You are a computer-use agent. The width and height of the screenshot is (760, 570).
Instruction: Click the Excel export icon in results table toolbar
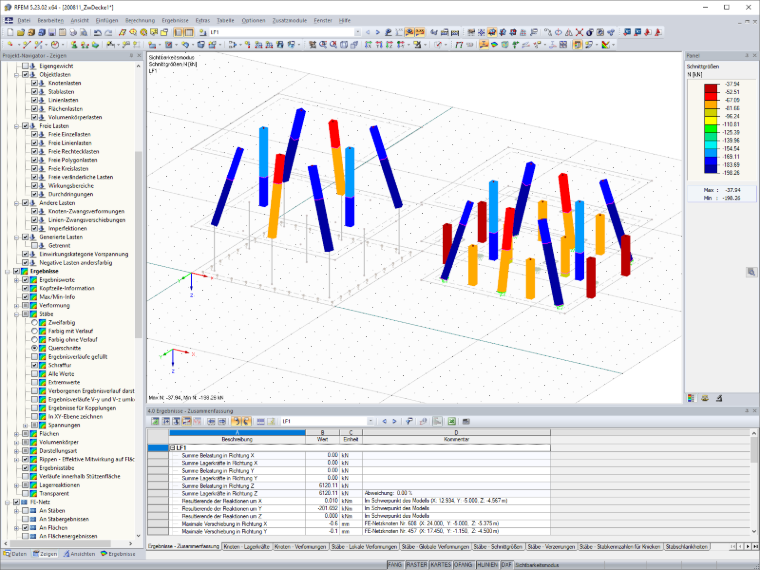(x=451, y=421)
